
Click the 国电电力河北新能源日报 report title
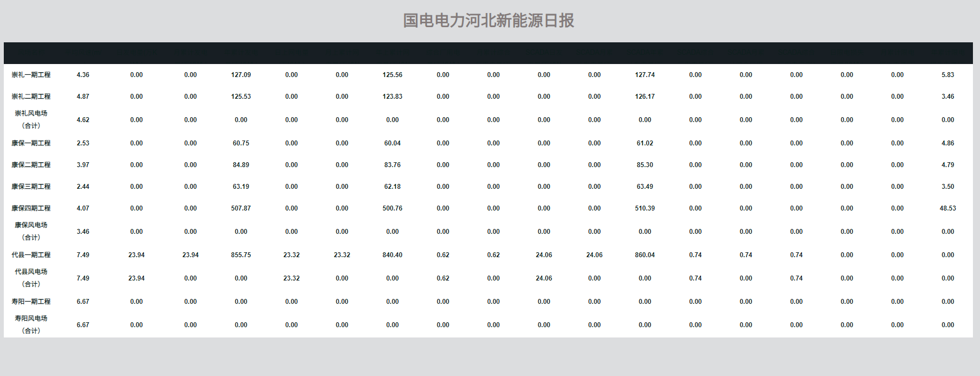coord(489,21)
